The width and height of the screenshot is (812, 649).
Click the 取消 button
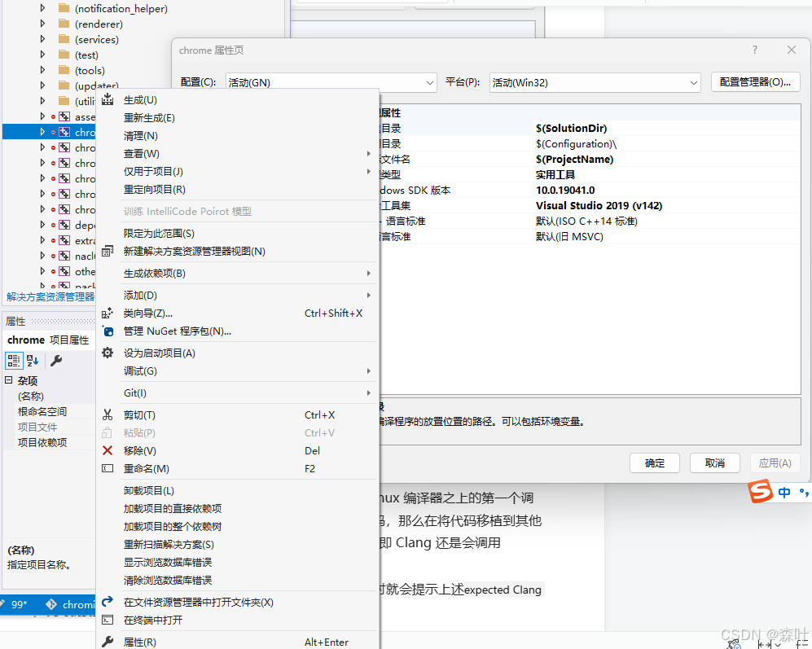[x=714, y=463]
